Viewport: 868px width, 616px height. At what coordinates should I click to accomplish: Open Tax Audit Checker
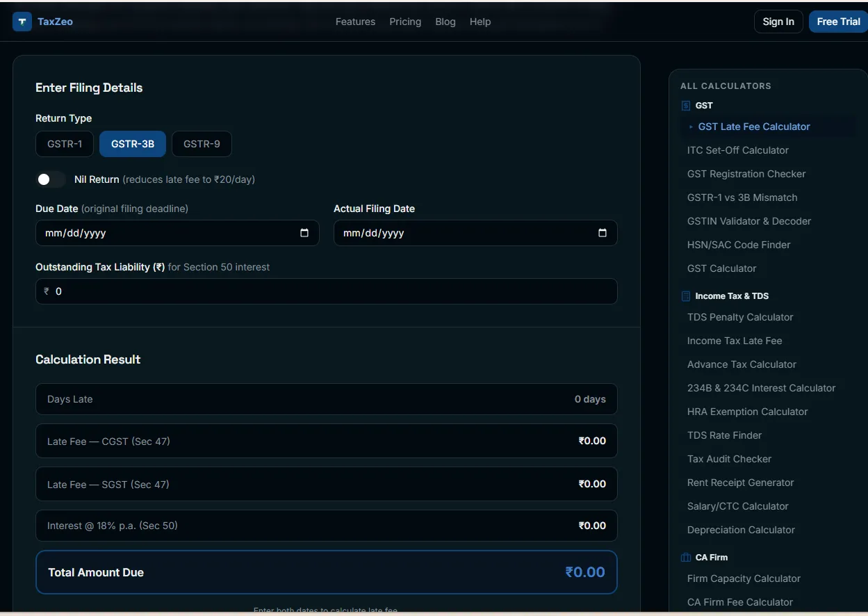click(729, 459)
